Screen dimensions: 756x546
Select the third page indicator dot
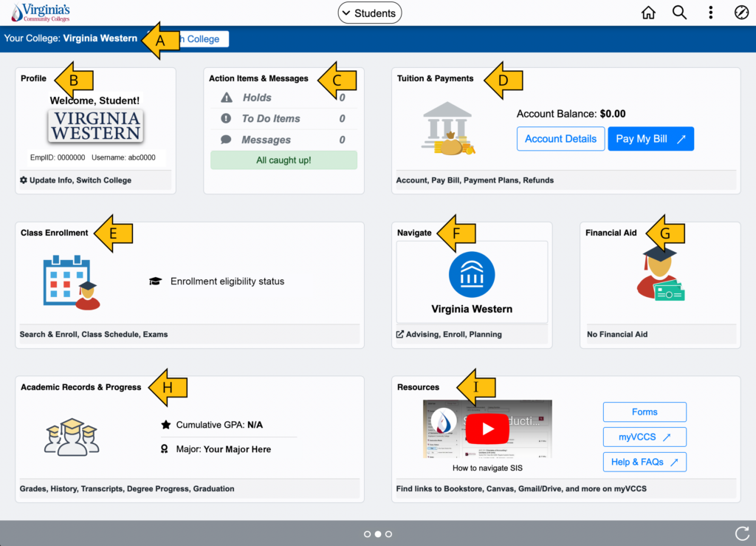click(388, 534)
